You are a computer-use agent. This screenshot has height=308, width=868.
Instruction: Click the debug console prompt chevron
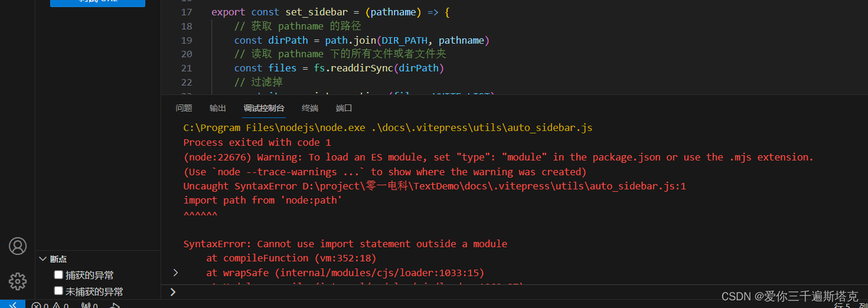173,292
